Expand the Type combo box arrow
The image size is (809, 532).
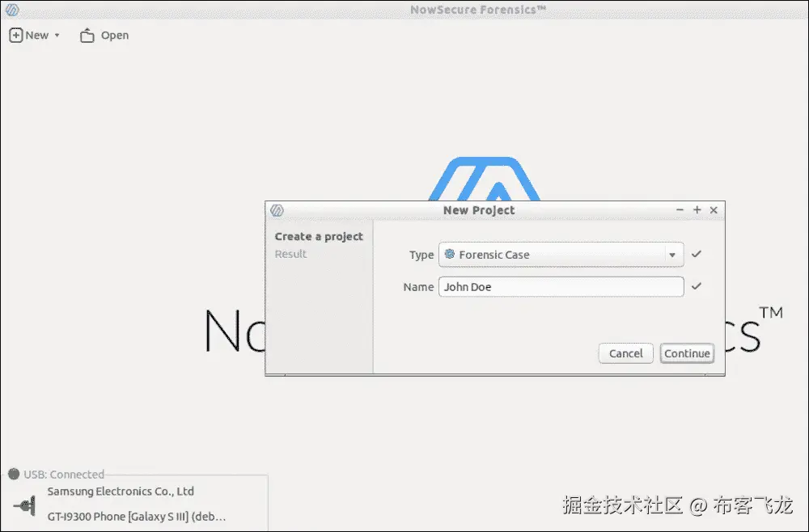coord(671,255)
